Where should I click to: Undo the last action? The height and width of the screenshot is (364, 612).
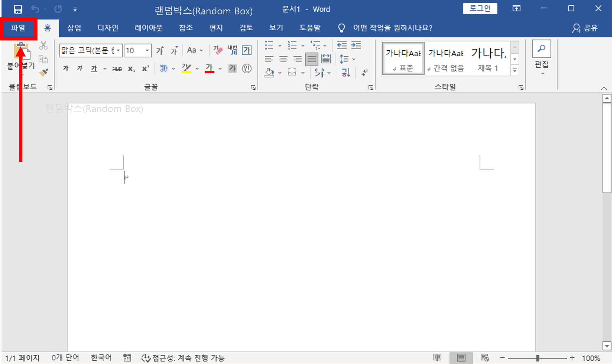click(x=35, y=9)
